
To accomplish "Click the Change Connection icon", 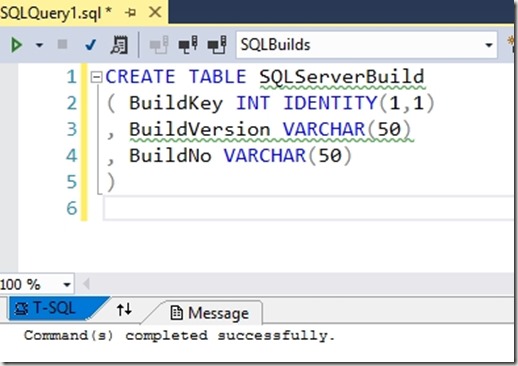I will [217, 45].
